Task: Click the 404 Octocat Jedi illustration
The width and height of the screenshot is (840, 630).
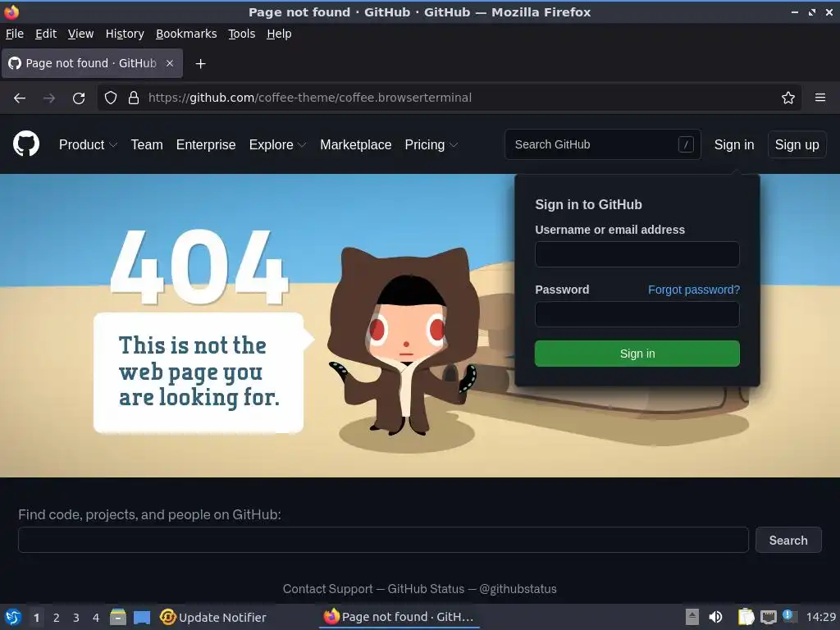Action: click(x=404, y=340)
